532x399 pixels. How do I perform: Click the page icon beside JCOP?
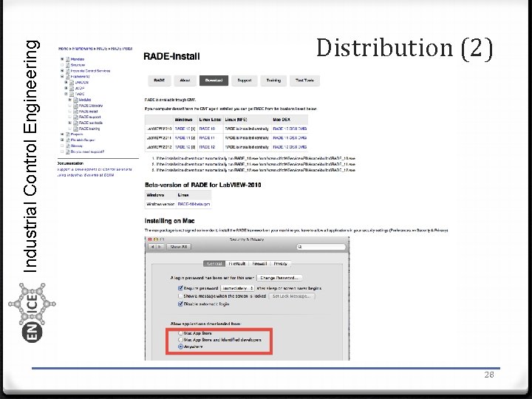(72, 88)
